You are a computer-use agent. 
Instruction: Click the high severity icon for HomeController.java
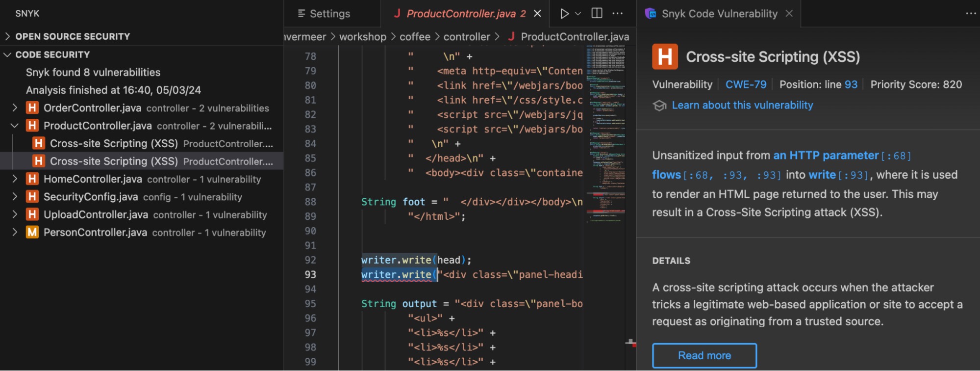(x=32, y=179)
